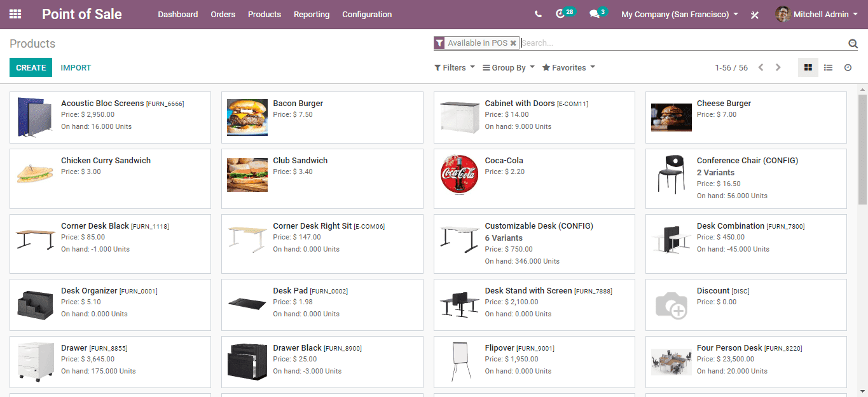Click 'On hand: 346.000 Units' text
Image resolution: width=868 pixels, height=397 pixels.
click(522, 261)
